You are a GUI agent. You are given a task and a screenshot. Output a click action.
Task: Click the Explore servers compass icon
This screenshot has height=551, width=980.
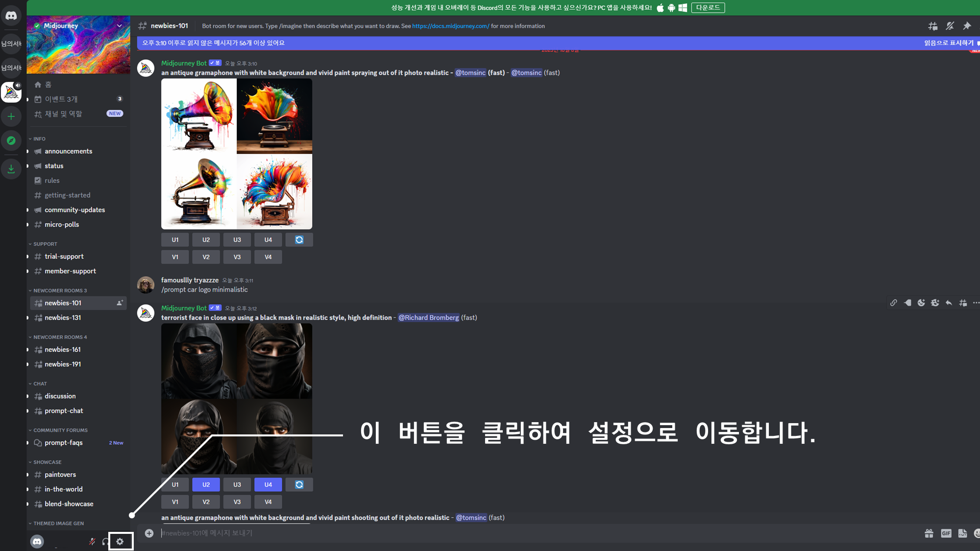tap(11, 141)
